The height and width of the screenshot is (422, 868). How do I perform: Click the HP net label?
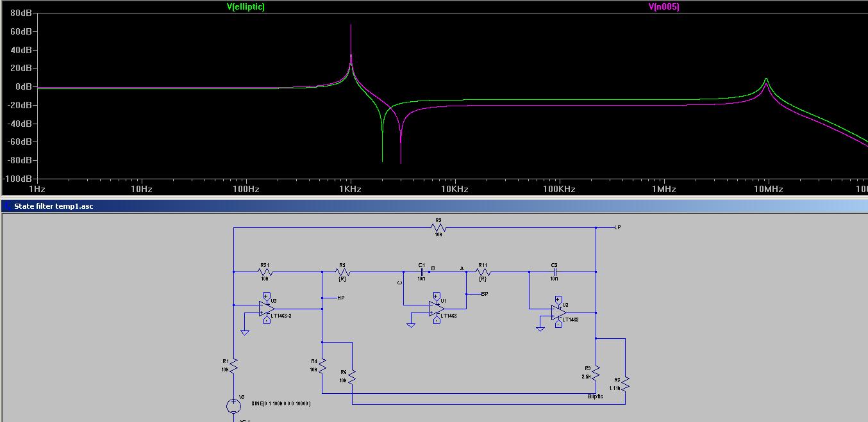tap(341, 298)
